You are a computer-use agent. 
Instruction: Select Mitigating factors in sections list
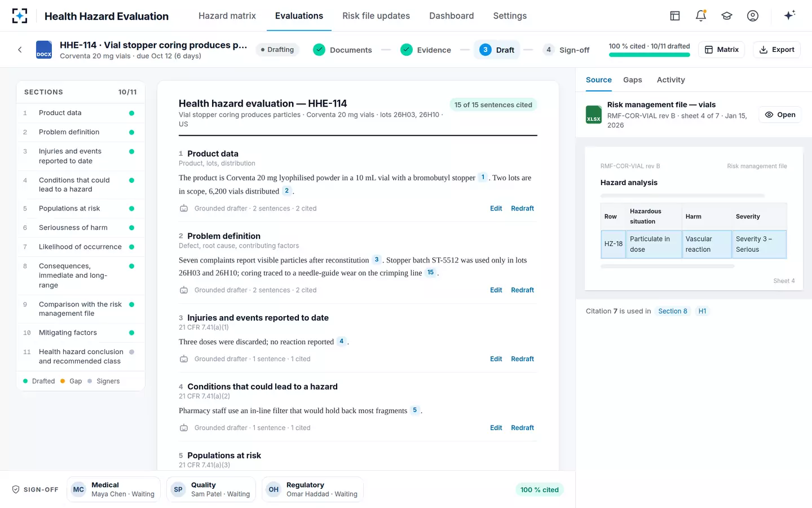click(x=81, y=332)
